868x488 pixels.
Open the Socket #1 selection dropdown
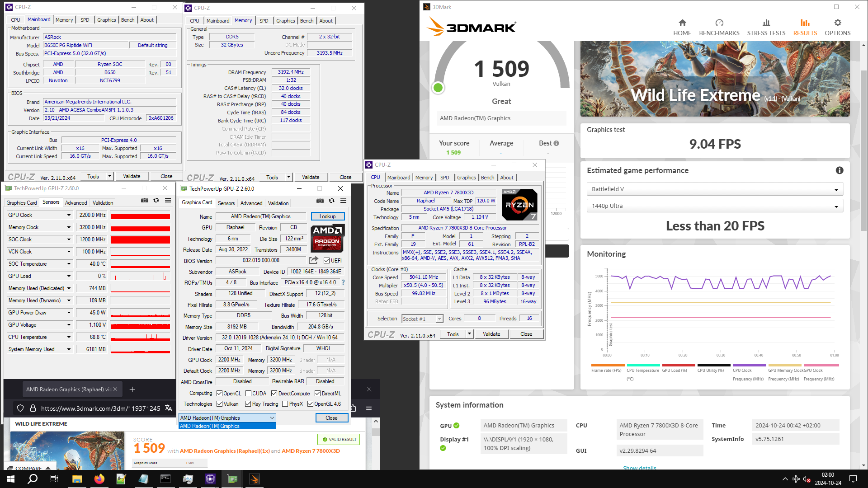(x=422, y=319)
